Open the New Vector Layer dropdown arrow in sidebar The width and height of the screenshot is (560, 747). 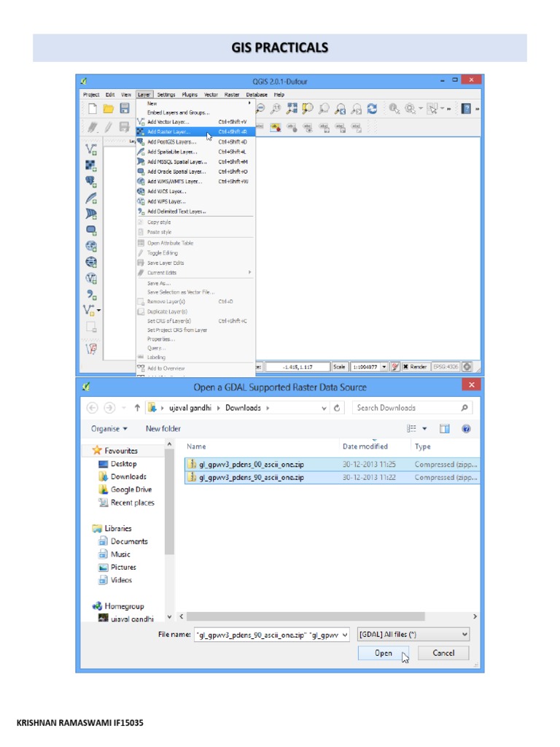(98, 311)
